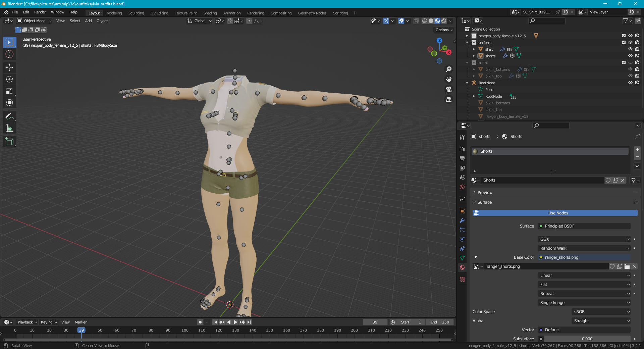
Task: Open the Particles properties tab
Action: 462,230
